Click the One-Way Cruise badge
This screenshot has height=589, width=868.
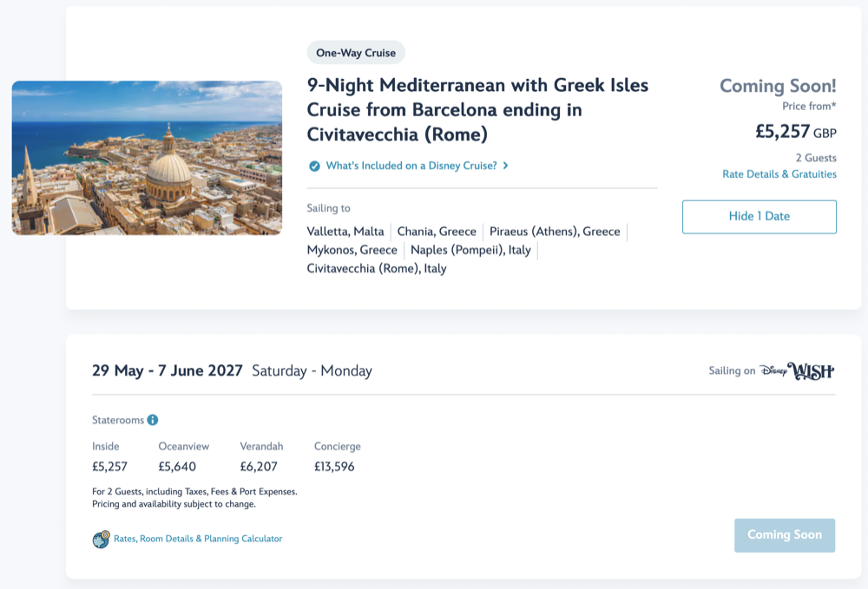point(356,53)
